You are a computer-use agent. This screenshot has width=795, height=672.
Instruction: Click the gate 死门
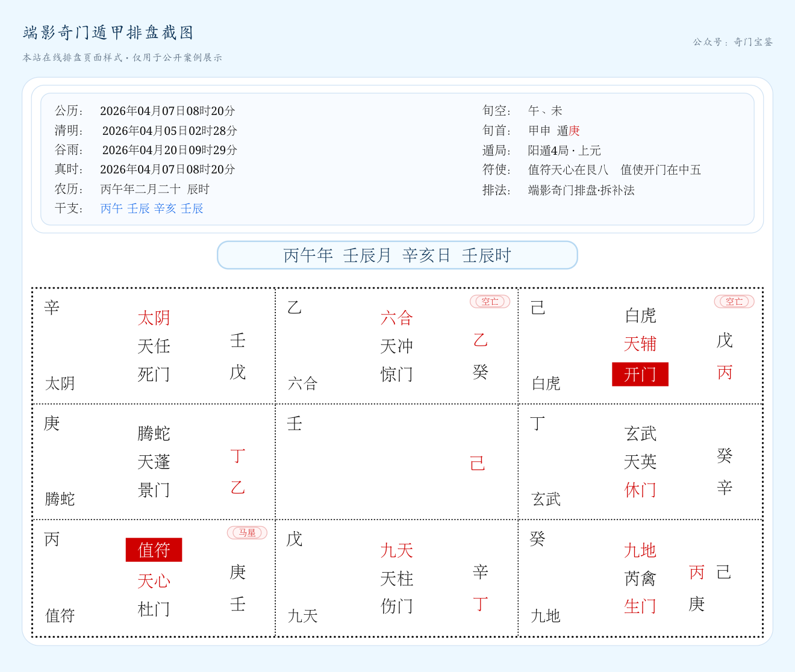pyautogui.click(x=154, y=375)
